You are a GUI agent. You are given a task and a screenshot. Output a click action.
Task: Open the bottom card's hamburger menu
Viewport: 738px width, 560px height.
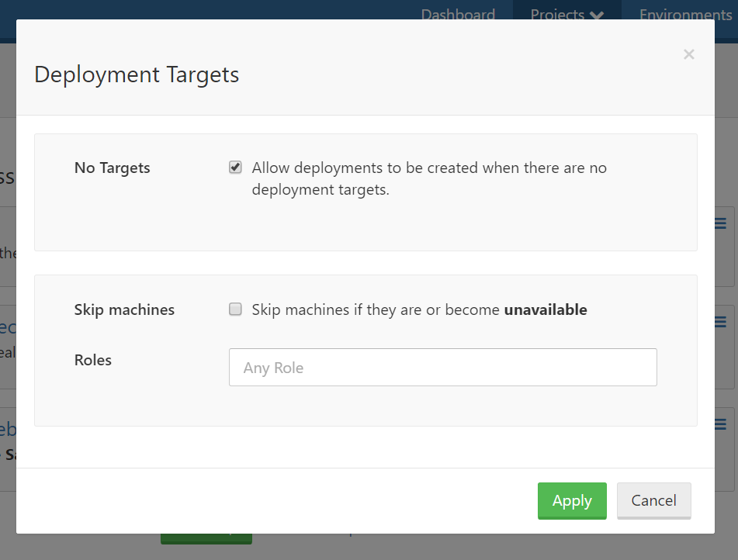[x=720, y=424]
